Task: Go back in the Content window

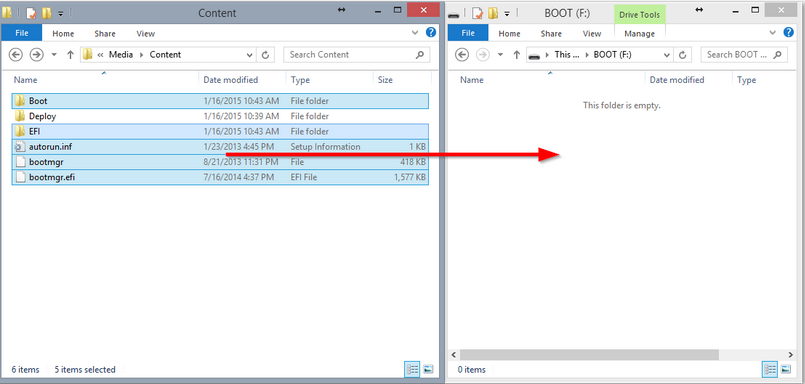Action: click(x=16, y=54)
